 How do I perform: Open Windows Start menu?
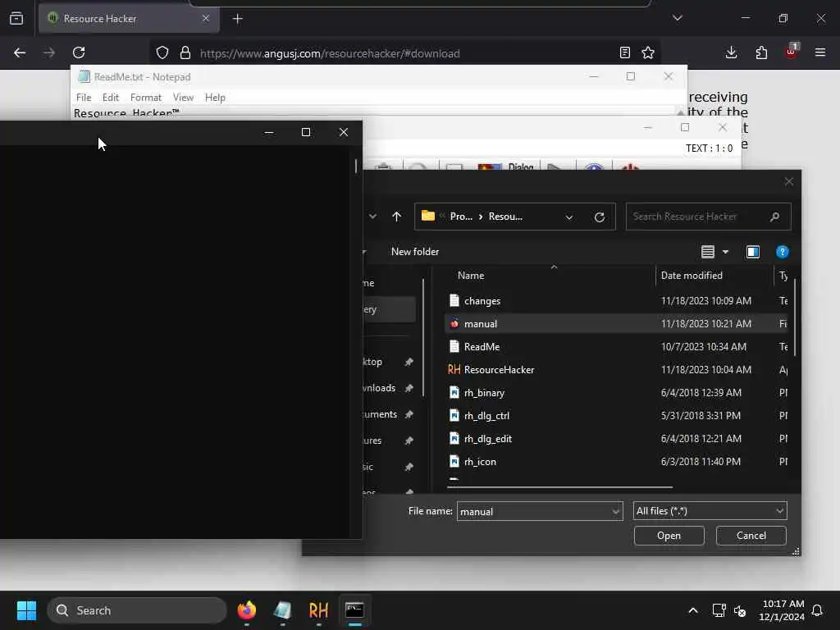click(x=26, y=610)
